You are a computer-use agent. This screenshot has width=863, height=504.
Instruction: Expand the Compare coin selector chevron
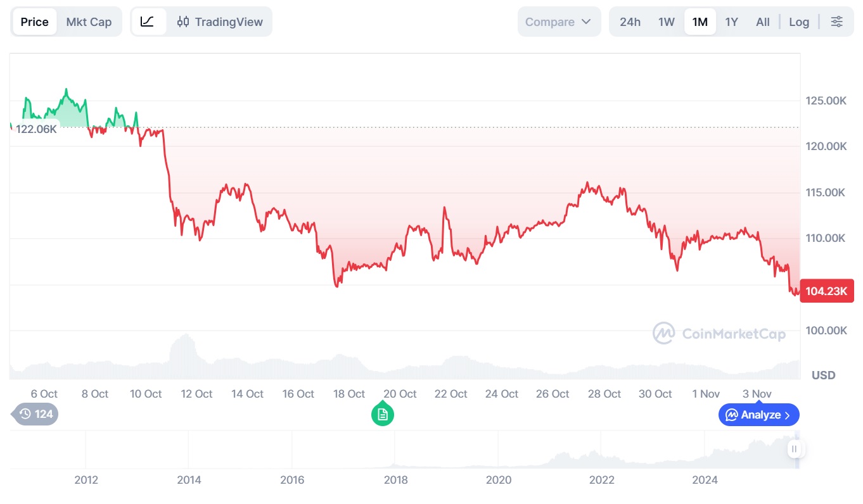(587, 21)
